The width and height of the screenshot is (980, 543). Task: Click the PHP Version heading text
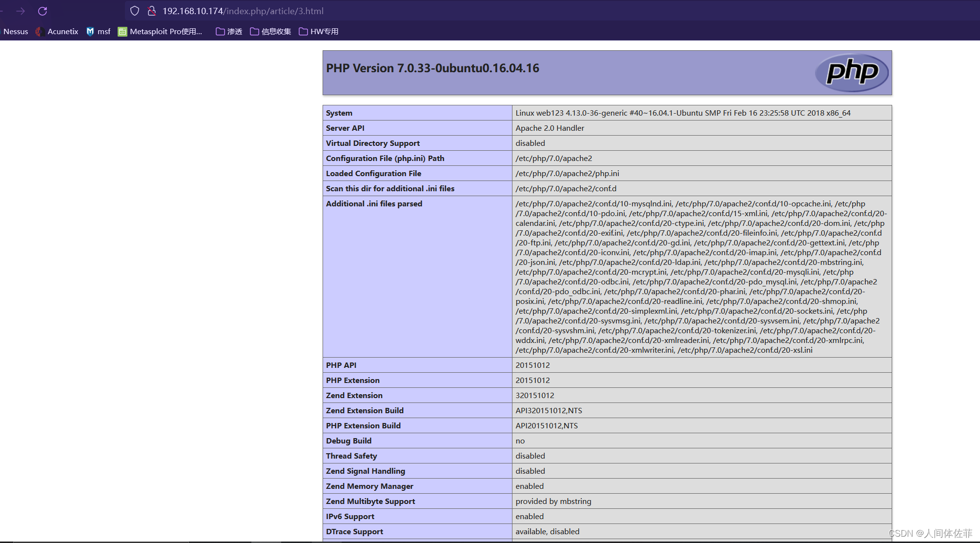click(432, 68)
